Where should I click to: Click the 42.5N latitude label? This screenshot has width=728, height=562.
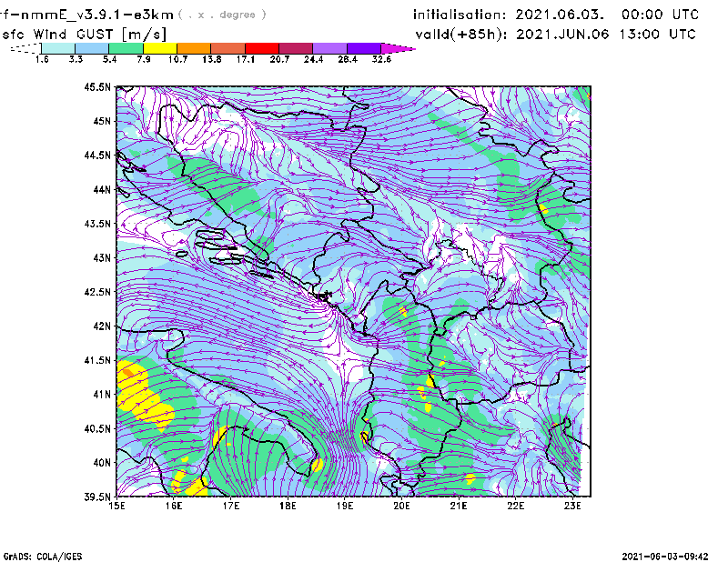(x=97, y=292)
